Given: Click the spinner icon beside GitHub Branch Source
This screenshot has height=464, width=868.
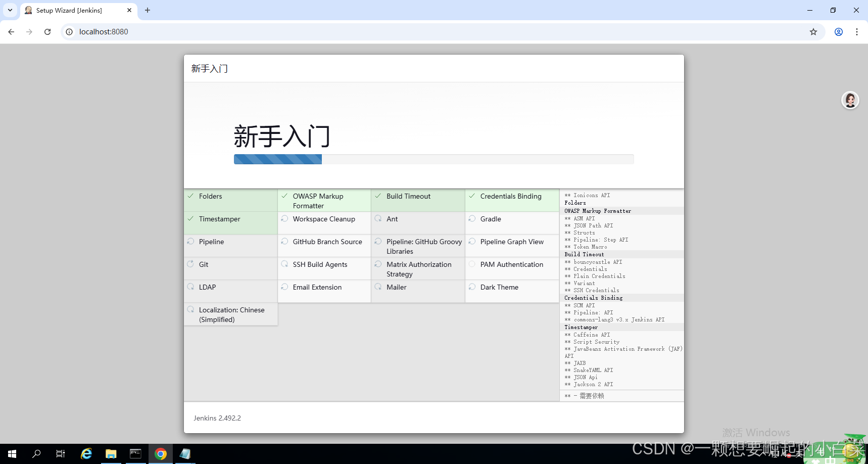Looking at the screenshot, I should pos(284,242).
